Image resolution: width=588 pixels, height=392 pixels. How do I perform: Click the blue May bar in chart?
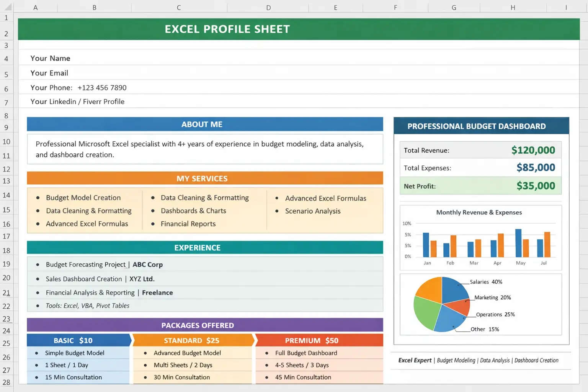tap(518, 243)
